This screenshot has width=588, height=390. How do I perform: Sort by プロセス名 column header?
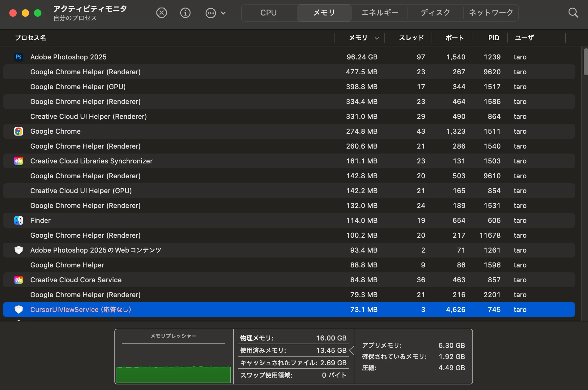(x=31, y=38)
